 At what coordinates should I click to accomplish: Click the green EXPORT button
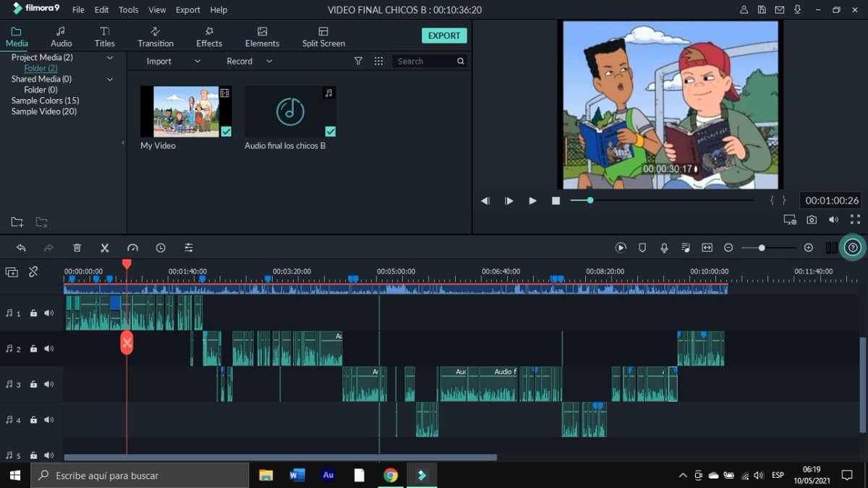point(444,35)
